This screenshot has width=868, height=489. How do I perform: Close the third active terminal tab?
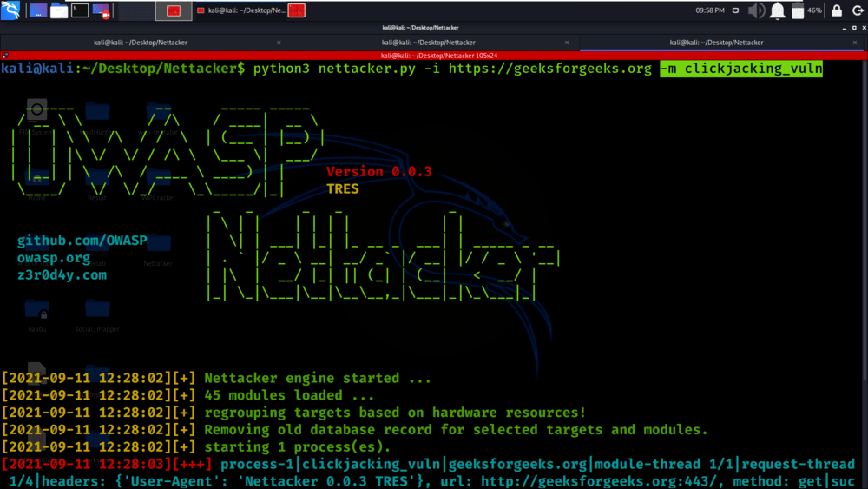click(x=855, y=43)
